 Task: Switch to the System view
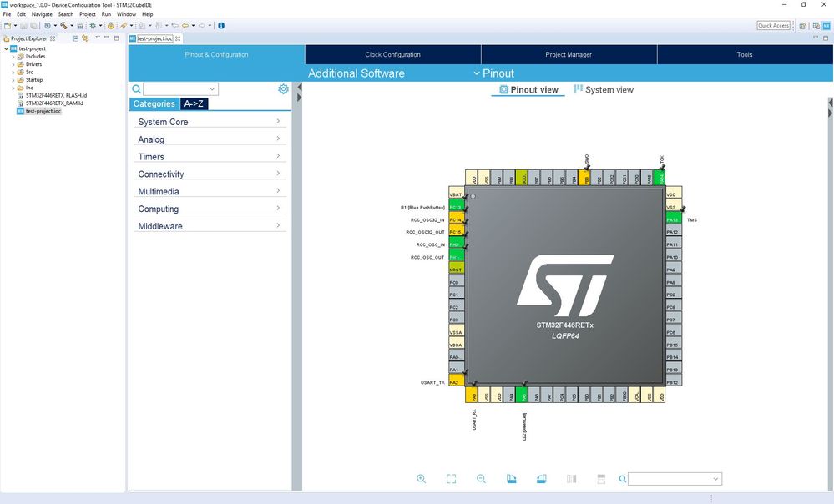604,90
